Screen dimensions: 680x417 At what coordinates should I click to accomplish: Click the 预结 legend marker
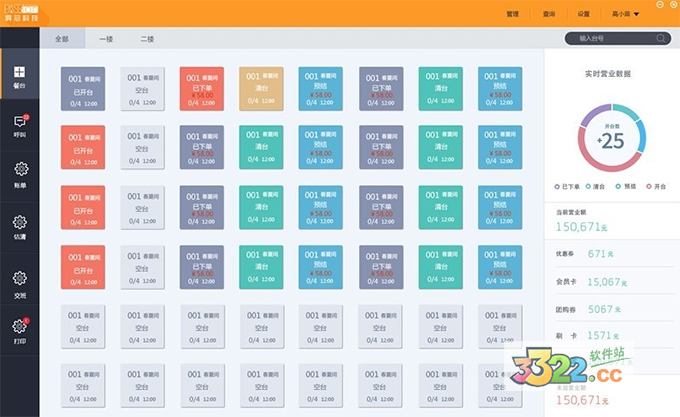coord(618,186)
